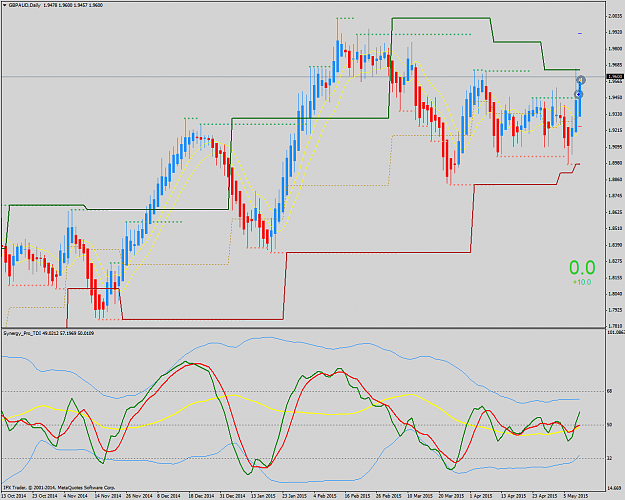Click the 1 Apr 2015 date label
The width and height of the screenshot is (625, 500).
tap(481, 496)
